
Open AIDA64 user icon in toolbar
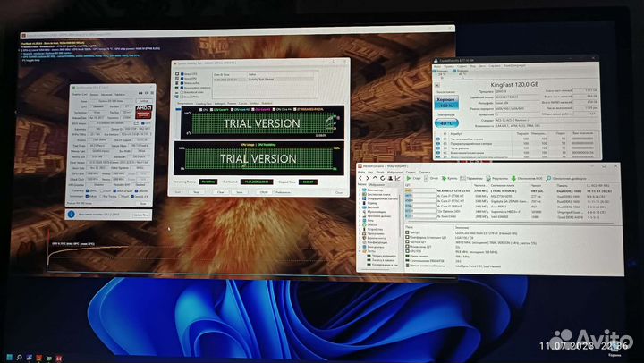tap(390, 178)
